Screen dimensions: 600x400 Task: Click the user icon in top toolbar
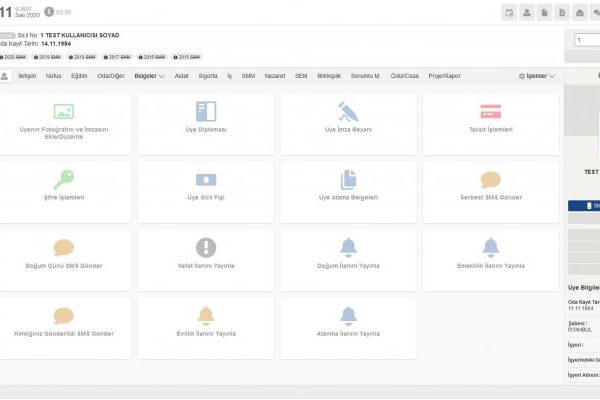[527, 13]
